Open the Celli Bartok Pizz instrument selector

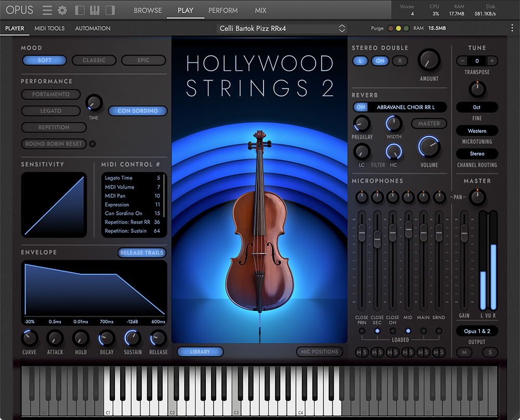(x=281, y=28)
